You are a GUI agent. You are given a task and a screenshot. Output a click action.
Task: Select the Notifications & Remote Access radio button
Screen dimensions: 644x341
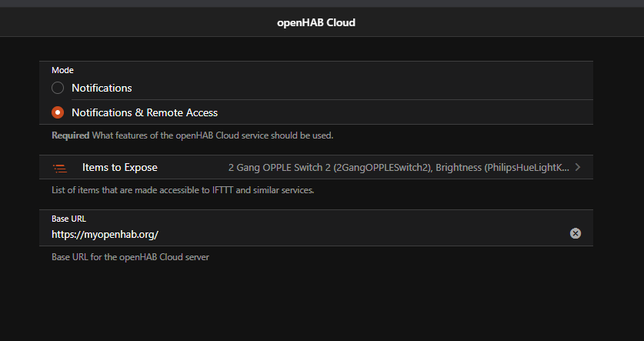coord(58,112)
